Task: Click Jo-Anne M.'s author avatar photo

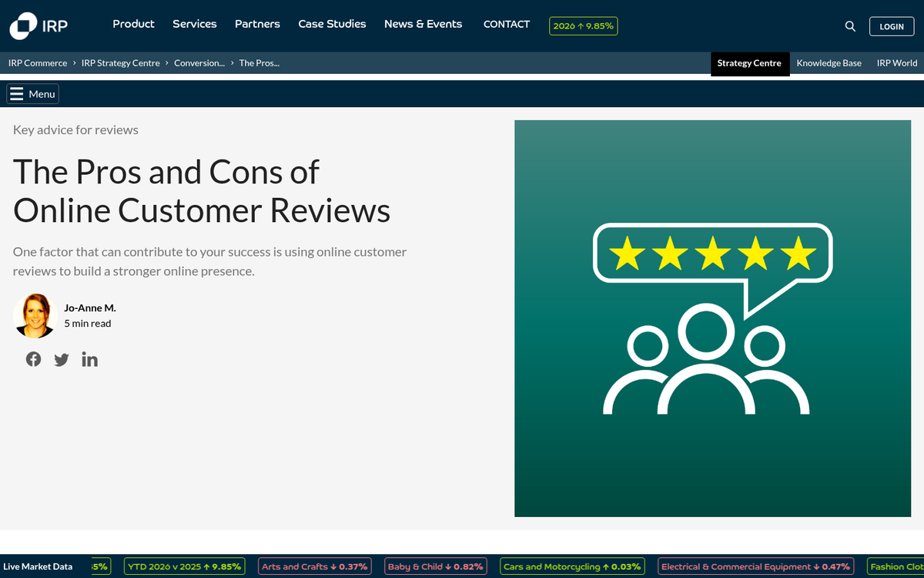Action: pyautogui.click(x=35, y=315)
